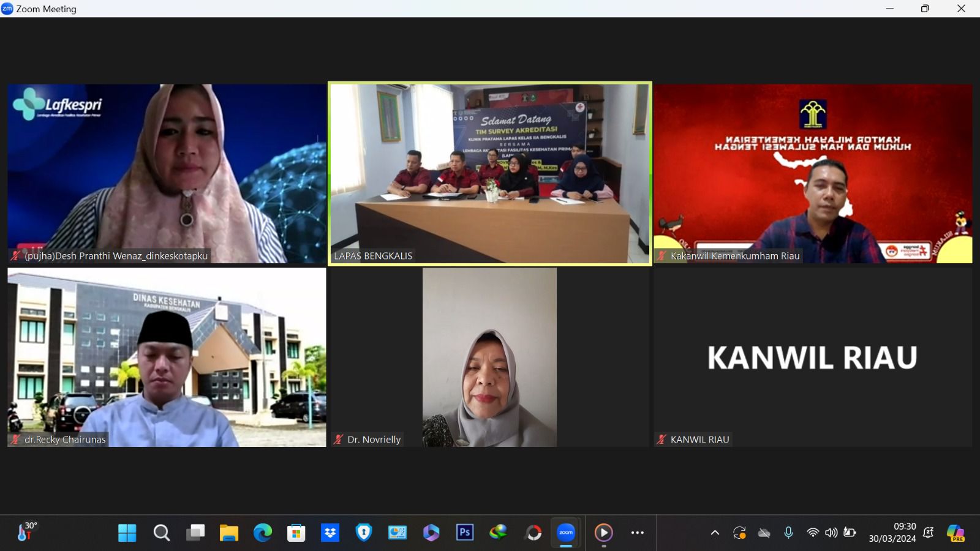
Task: Select Desh Pranthi Wenaz video tile
Action: [x=167, y=174]
